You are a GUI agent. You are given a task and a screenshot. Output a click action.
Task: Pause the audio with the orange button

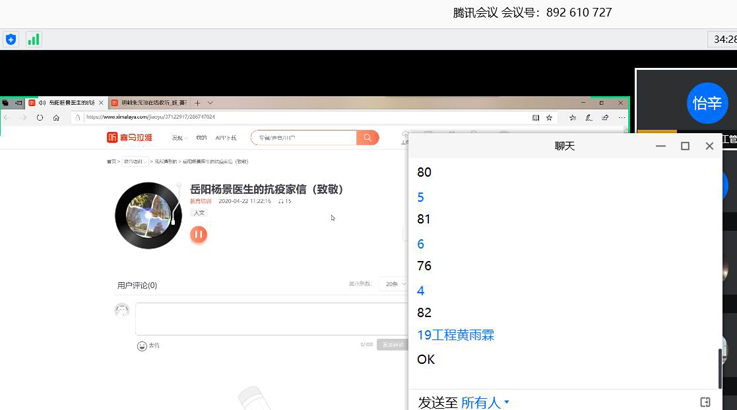pos(199,234)
